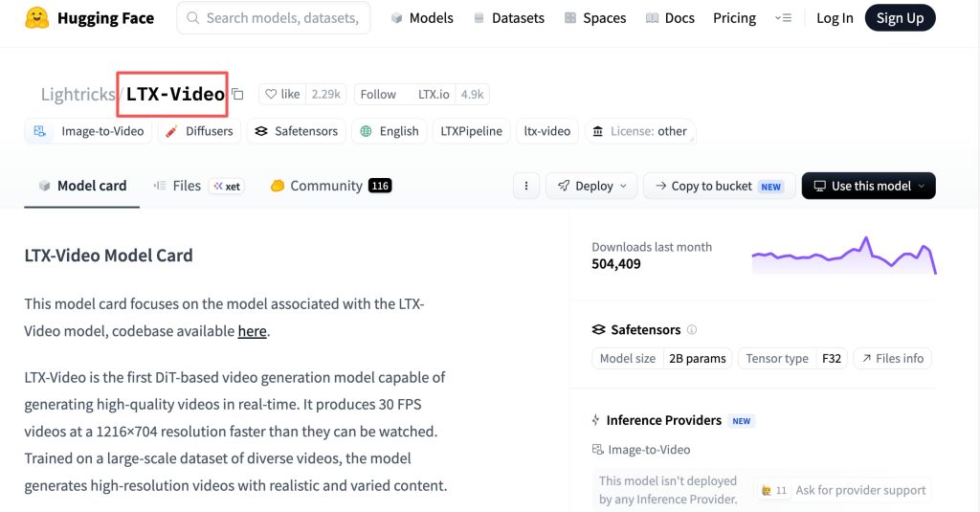This screenshot has height=512, width=980.
Task: Click the LTX-Video model name
Action: 175,94
